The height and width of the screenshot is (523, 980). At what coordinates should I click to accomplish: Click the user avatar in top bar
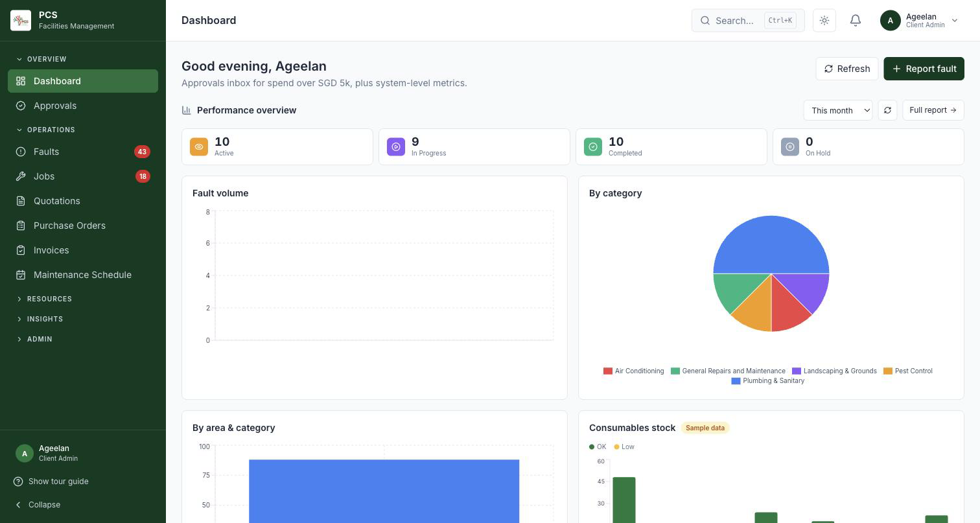(x=891, y=21)
